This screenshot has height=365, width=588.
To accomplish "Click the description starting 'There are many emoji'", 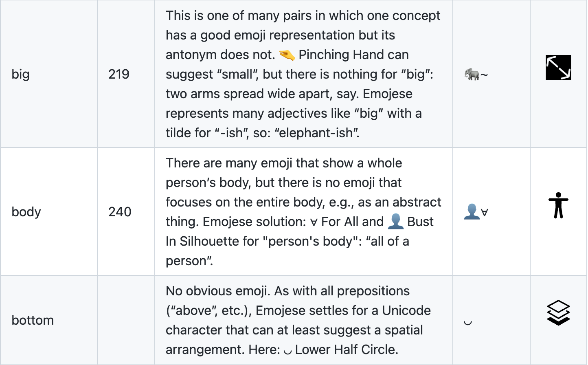I will [x=303, y=212].
